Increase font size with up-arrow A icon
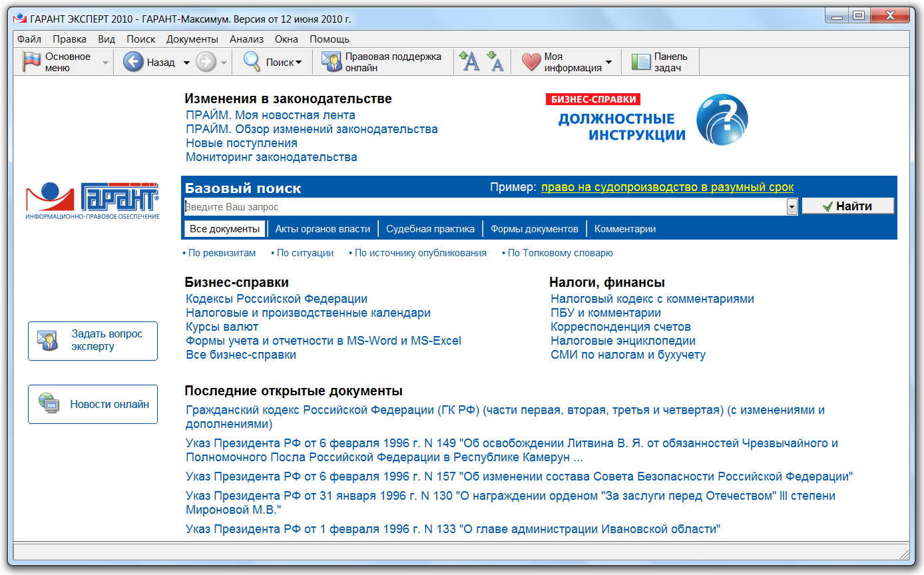This screenshot has height=575, width=924. pos(469,62)
